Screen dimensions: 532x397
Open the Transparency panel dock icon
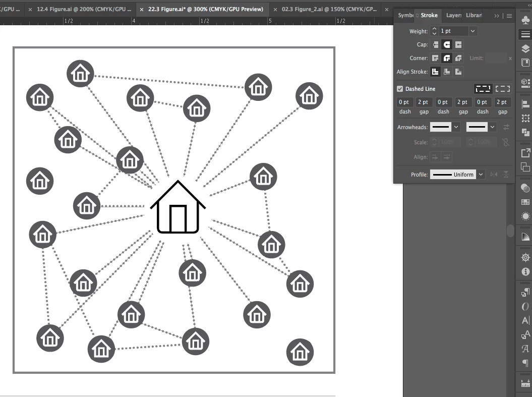525,188
